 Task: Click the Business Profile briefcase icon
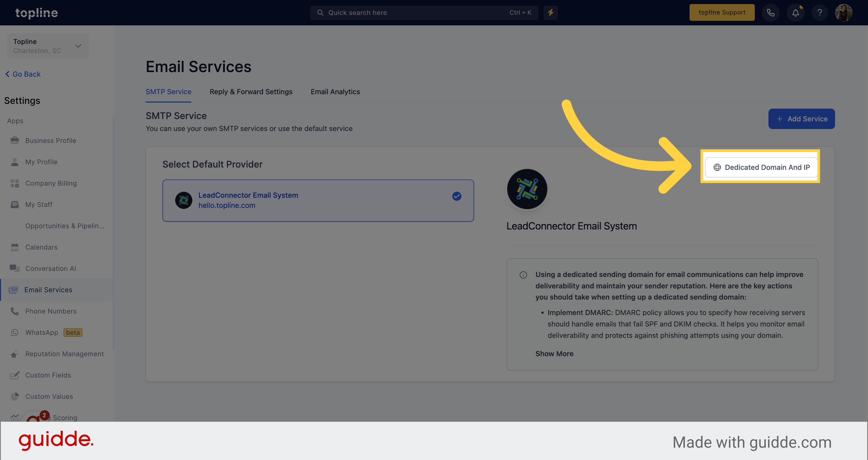(14, 140)
